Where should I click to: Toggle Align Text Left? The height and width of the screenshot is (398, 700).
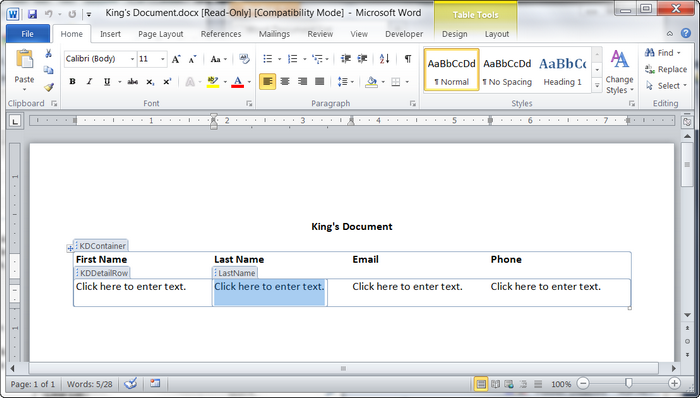click(267, 82)
